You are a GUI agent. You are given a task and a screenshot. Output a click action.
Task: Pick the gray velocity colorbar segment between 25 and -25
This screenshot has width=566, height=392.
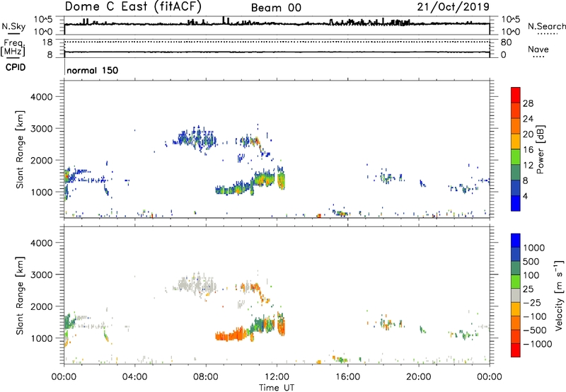click(516, 295)
